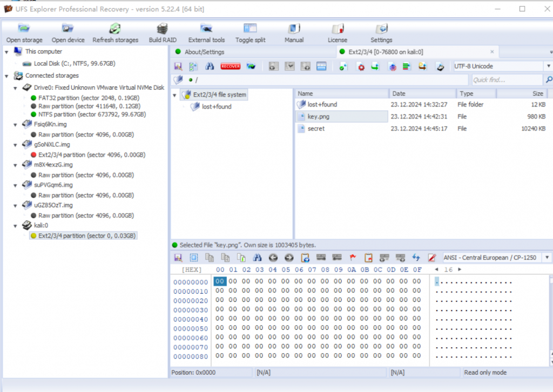Go forward with the hex viewer right arrow
The height and width of the screenshot is (392, 553).
289,258
